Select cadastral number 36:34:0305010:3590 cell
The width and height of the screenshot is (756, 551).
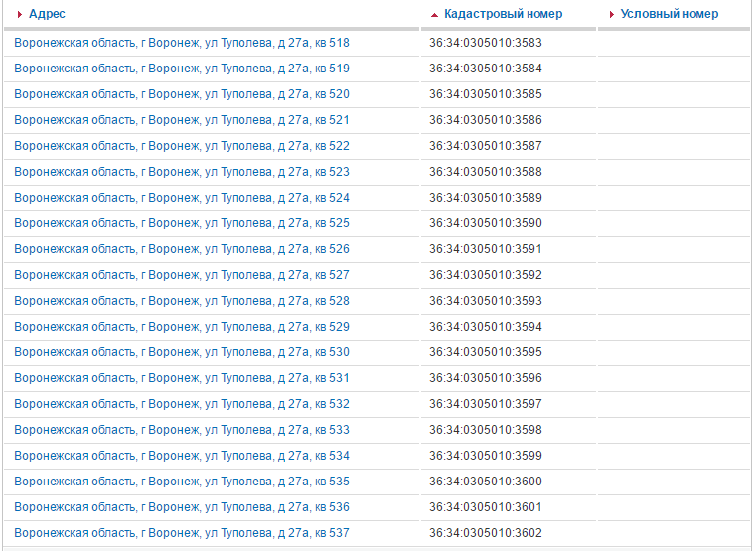(x=486, y=223)
